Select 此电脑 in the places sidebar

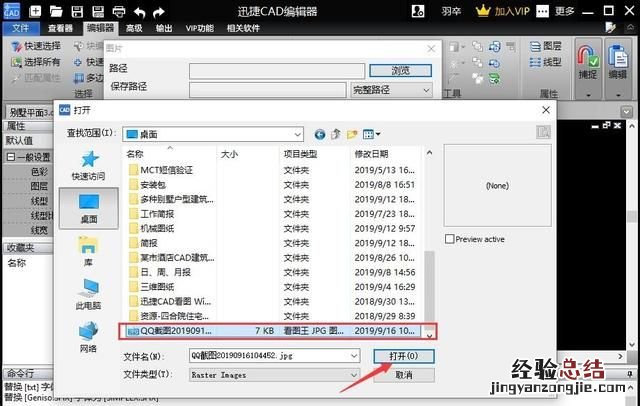click(88, 294)
